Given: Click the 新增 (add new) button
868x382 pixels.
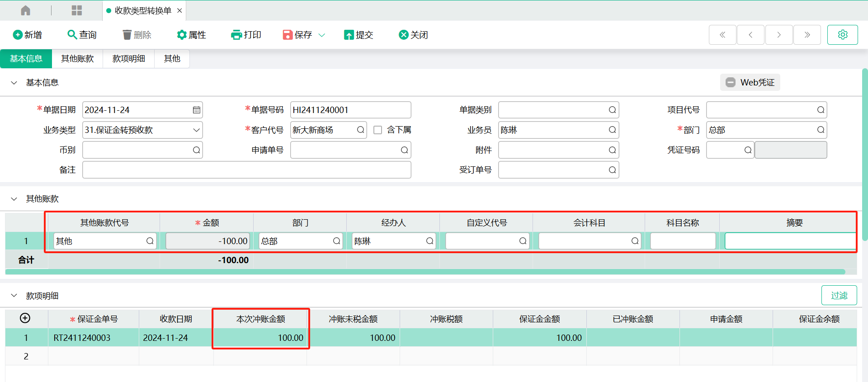Looking at the screenshot, I should coord(28,35).
